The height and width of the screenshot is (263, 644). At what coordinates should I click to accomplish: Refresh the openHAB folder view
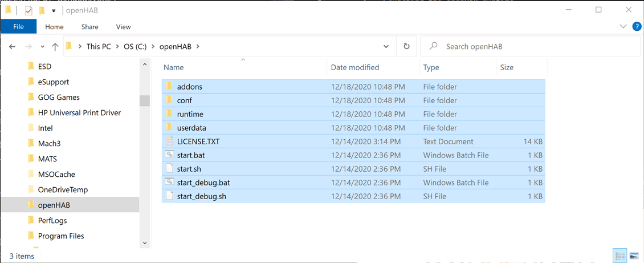[406, 47]
